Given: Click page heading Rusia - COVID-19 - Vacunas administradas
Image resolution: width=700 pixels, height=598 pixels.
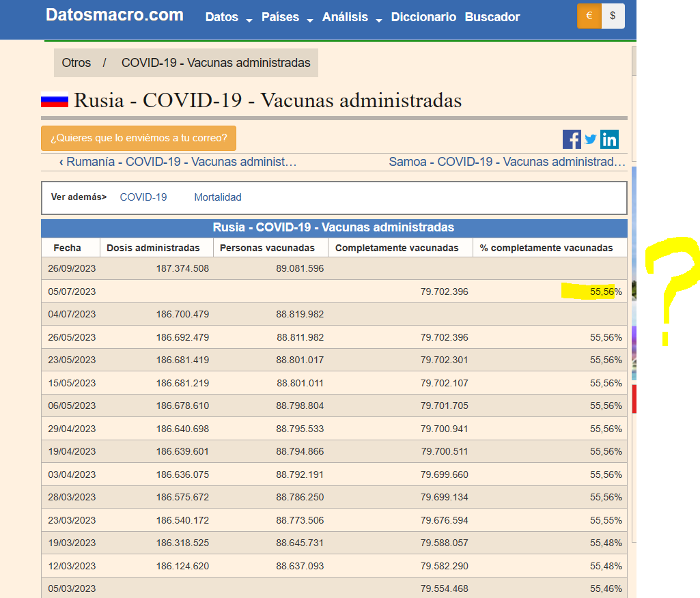Looking at the screenshot, I should pos(268,100).
